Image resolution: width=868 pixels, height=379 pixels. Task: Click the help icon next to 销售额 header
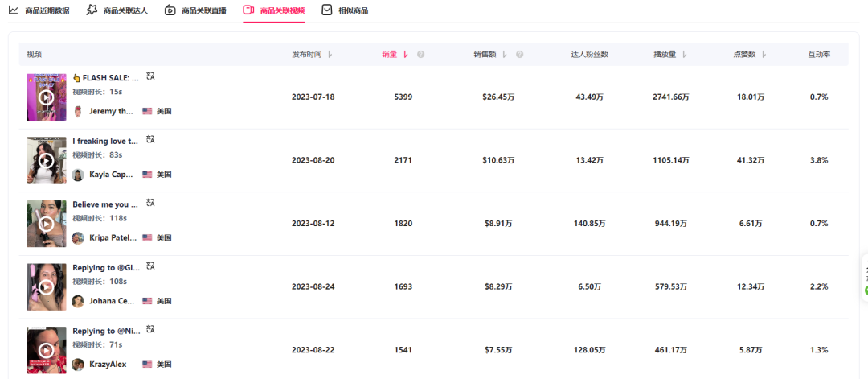(519, 55)
